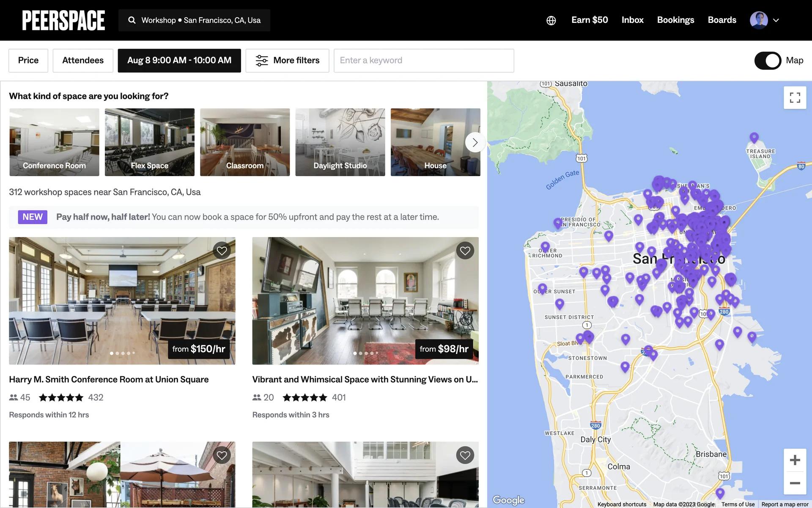Click the keyword search field
The image size is (812, 508).
click(423, 61)
